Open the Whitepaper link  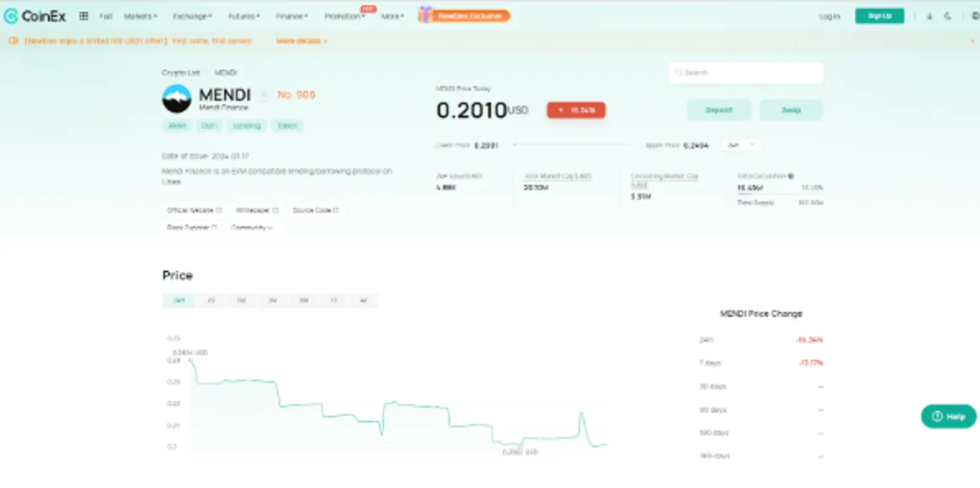click(257, 210)
